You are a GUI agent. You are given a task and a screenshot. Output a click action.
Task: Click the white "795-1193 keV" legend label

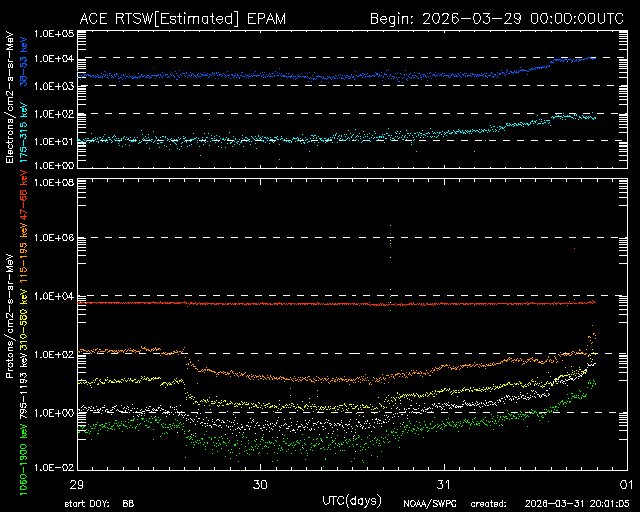point(24,389)
